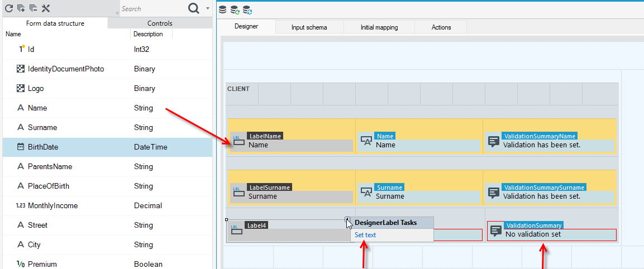Click the plain database icon
Viewport: 644px width, 269px height.
tap(223, 9)
